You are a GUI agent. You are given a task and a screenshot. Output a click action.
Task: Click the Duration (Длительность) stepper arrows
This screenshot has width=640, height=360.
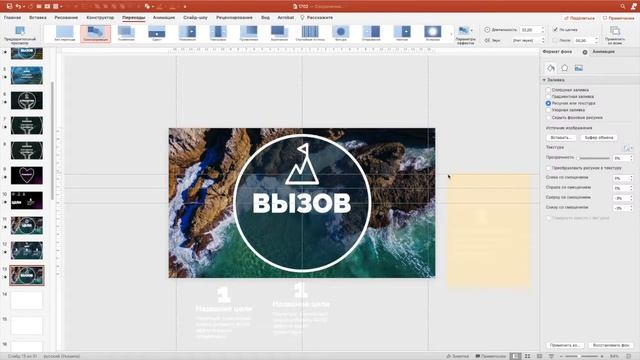(x=542, y=30)
